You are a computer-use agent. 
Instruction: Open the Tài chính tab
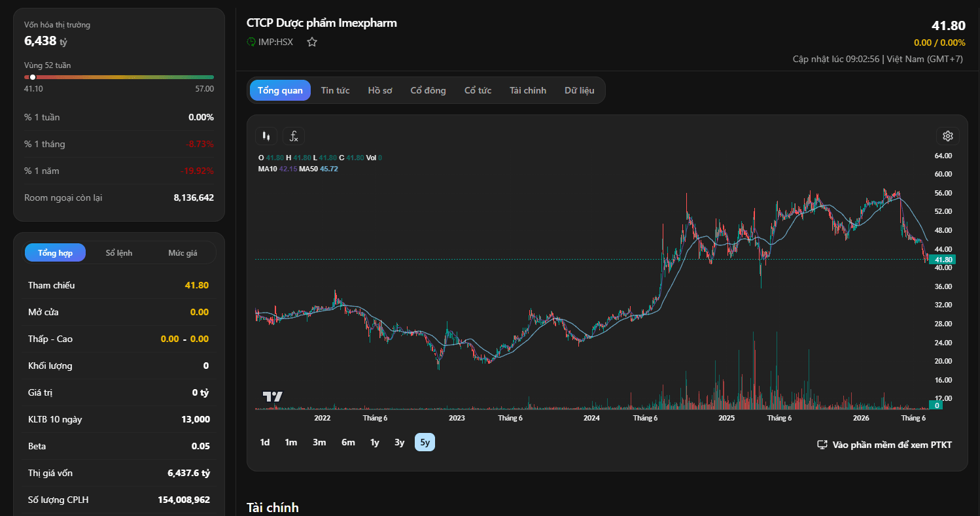(x=528, y=90)
